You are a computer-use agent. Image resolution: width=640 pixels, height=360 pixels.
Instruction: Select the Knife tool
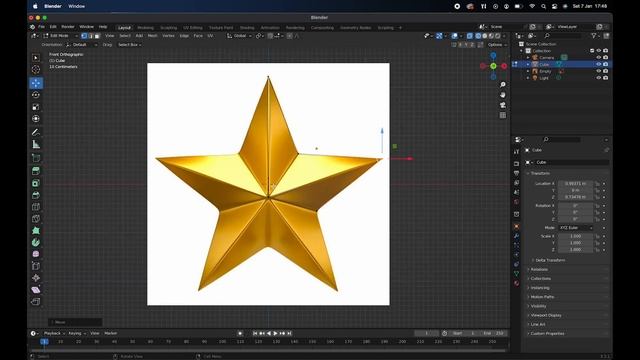(x=36, y=219)
